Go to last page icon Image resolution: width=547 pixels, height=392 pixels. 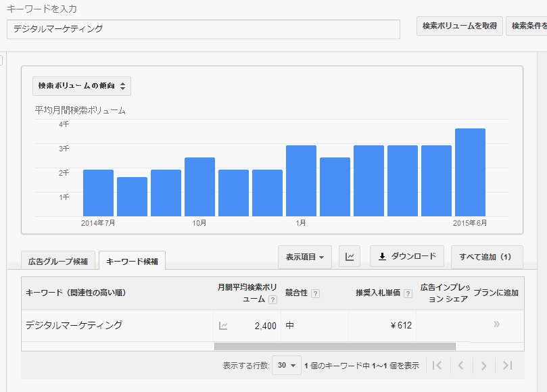coord(508,366)
